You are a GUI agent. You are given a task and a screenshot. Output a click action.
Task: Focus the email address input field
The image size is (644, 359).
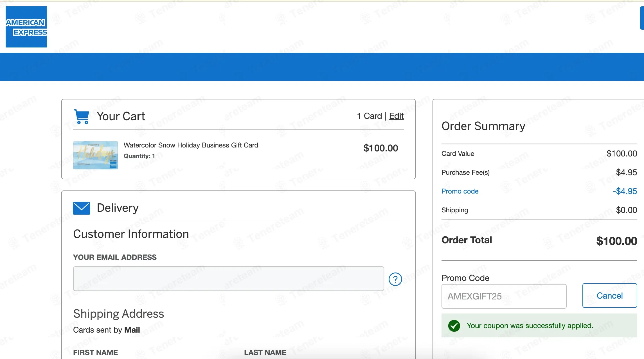(228, 279)
